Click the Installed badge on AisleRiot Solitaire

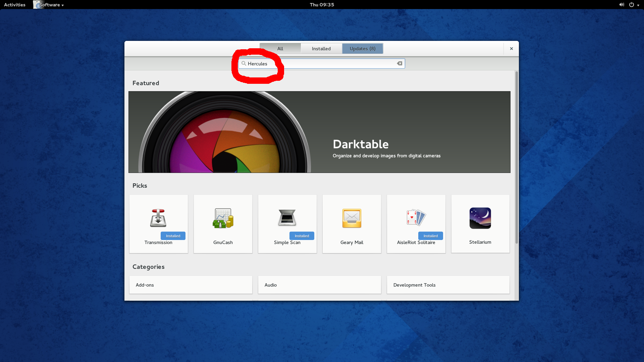point(431,236)
